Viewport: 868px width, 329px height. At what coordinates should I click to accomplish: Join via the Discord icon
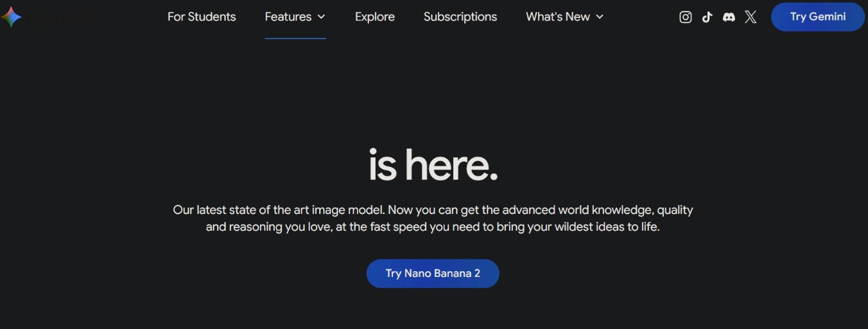[x=729, y=17]
